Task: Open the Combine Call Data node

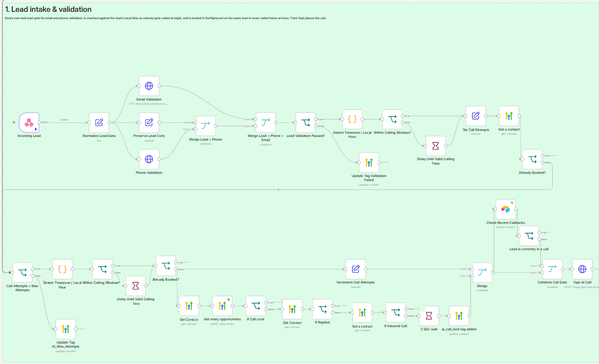Action: click(552, 269)
